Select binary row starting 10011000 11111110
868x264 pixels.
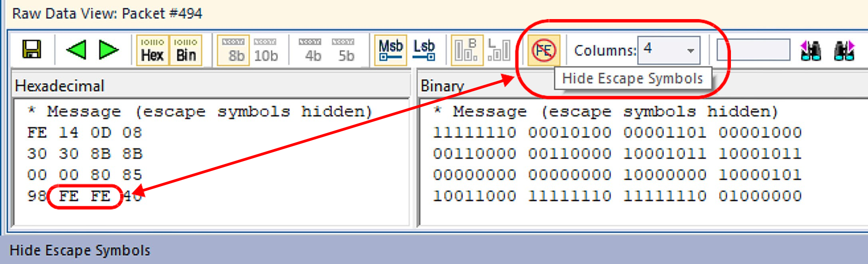pos(617,196)
